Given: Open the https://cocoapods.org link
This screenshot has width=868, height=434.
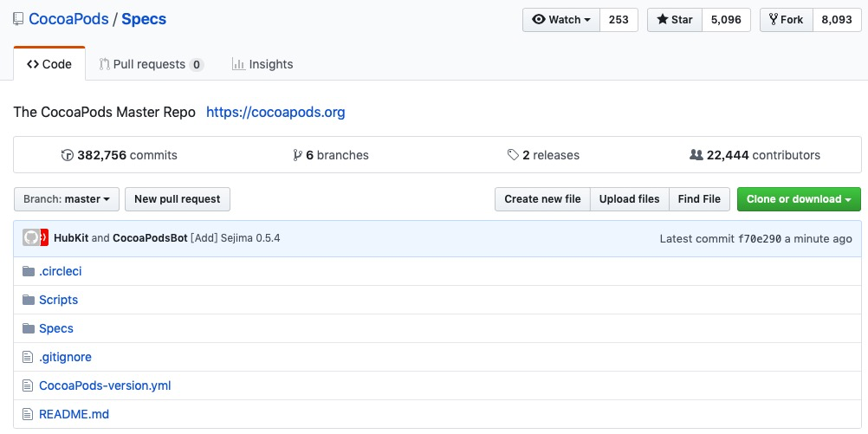Looking at the screenshot, I should click(x=275, y=113).
